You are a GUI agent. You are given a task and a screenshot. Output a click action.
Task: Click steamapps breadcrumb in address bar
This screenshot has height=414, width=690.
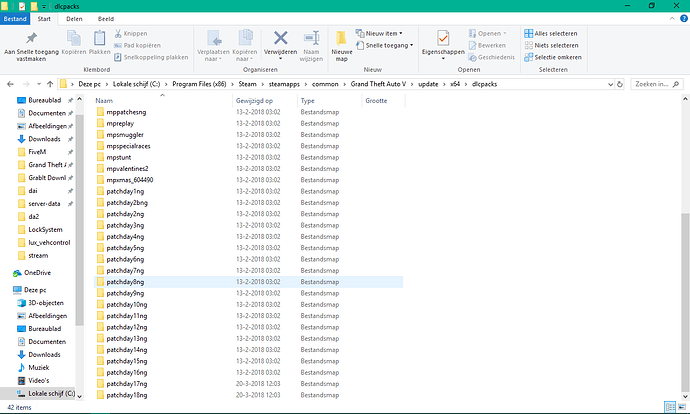284,84
